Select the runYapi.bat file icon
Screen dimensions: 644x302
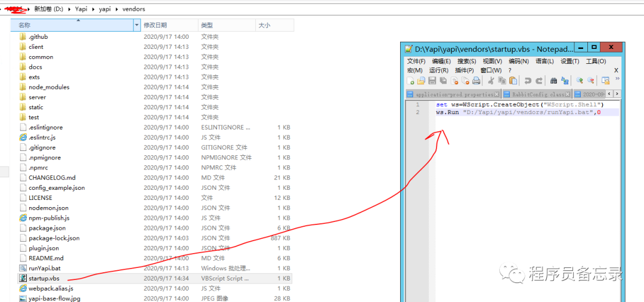pos(23,269)
